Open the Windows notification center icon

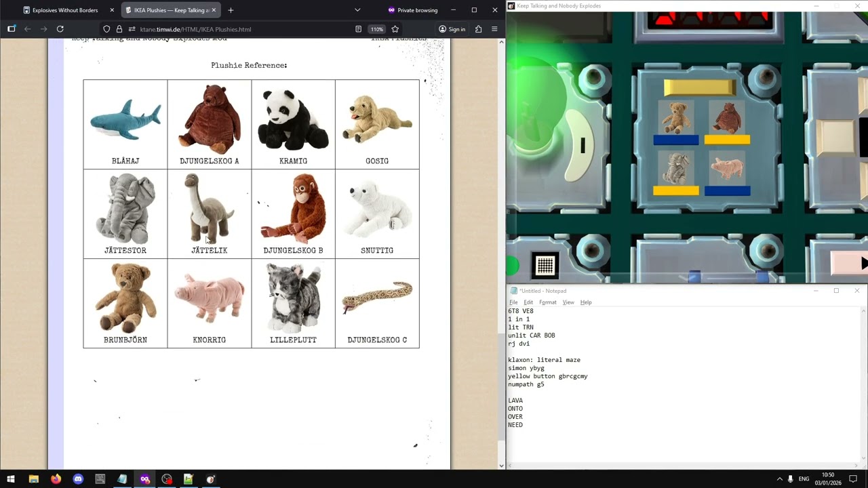pos(853,479)
